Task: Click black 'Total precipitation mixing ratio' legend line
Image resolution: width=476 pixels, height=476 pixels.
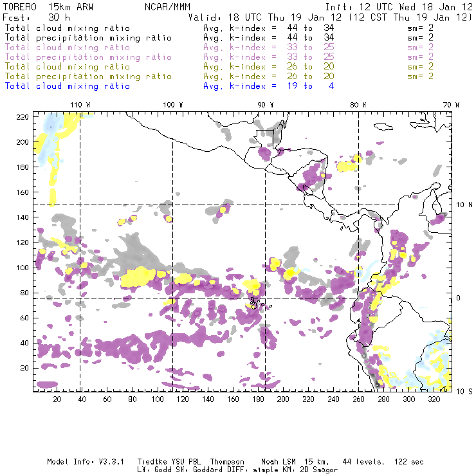Action: tap(88, 38)
